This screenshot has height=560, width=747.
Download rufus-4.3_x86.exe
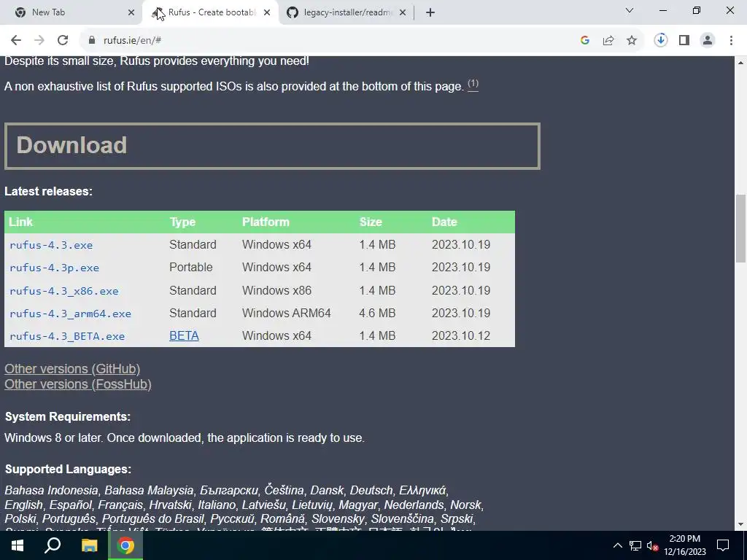(64, 291)
